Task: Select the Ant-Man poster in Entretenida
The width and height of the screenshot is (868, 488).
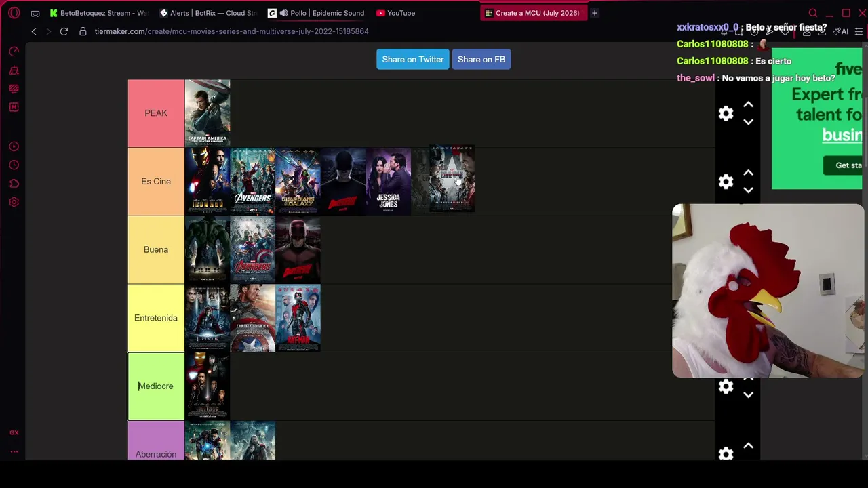Action: click(x=298, y=318)
